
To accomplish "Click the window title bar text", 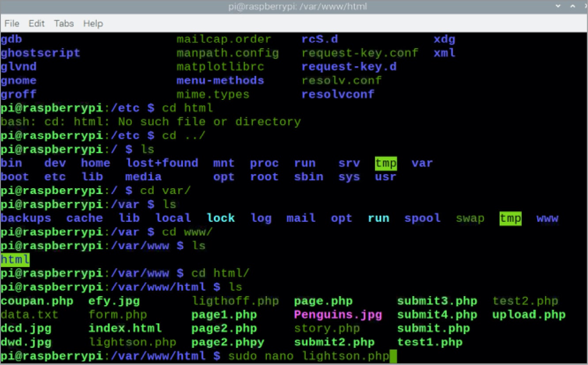I will [x=294, y=7].
